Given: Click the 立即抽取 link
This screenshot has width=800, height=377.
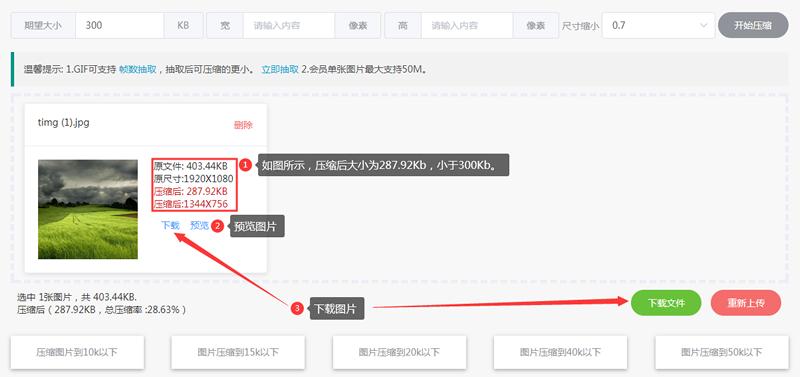Looking at the screenshot, I should (x=280, y=69).
